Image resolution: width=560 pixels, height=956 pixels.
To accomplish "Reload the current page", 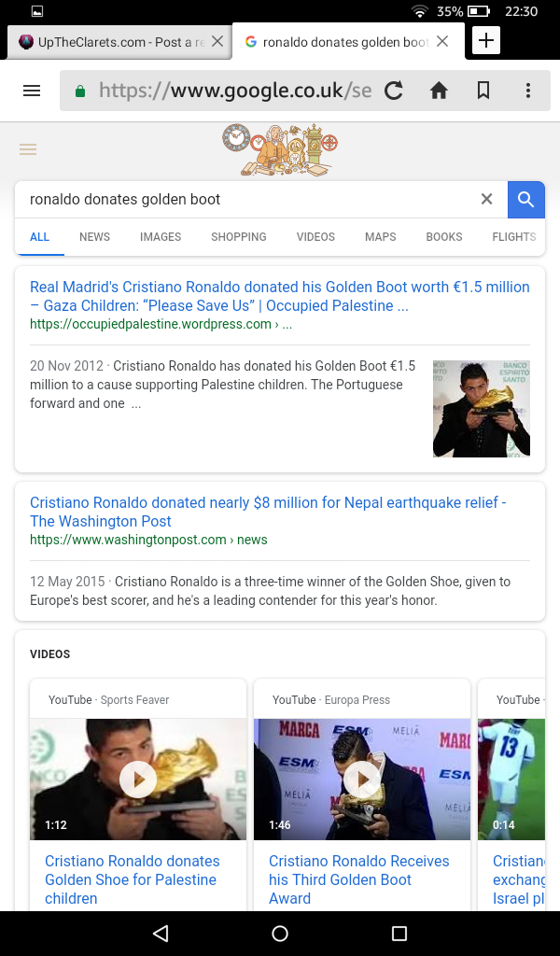I will (x=394, y=91).
